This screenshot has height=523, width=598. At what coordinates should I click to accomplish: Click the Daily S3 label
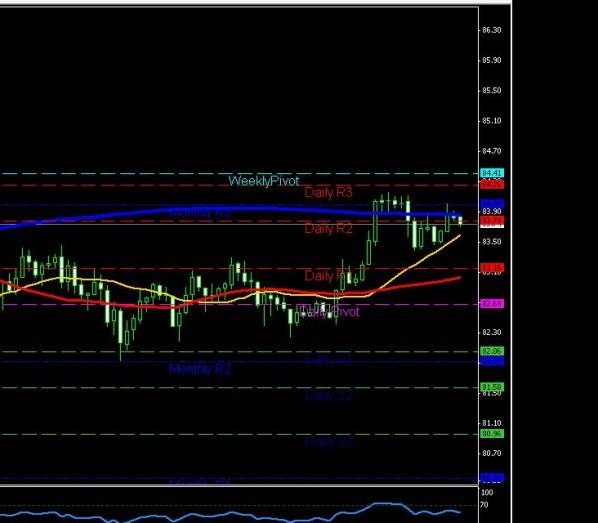tap(328, 442)
